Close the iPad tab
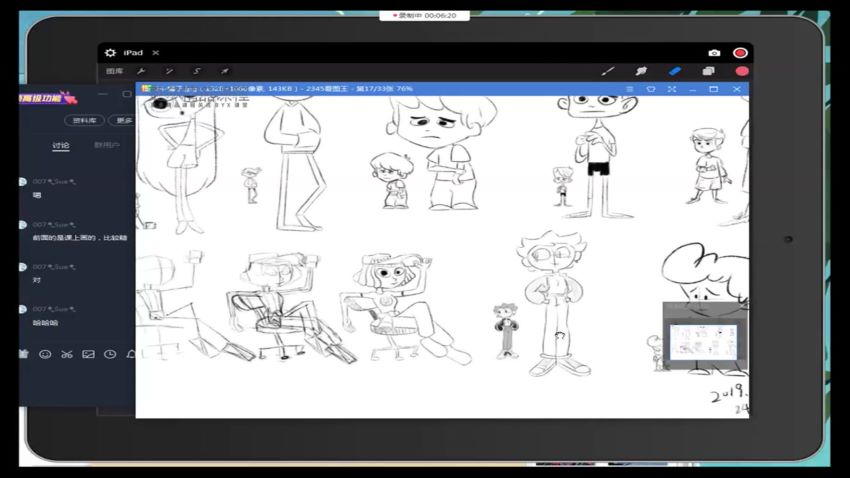Image resolution: width=850 pixels, height=478 pixels. click(156, 53)
